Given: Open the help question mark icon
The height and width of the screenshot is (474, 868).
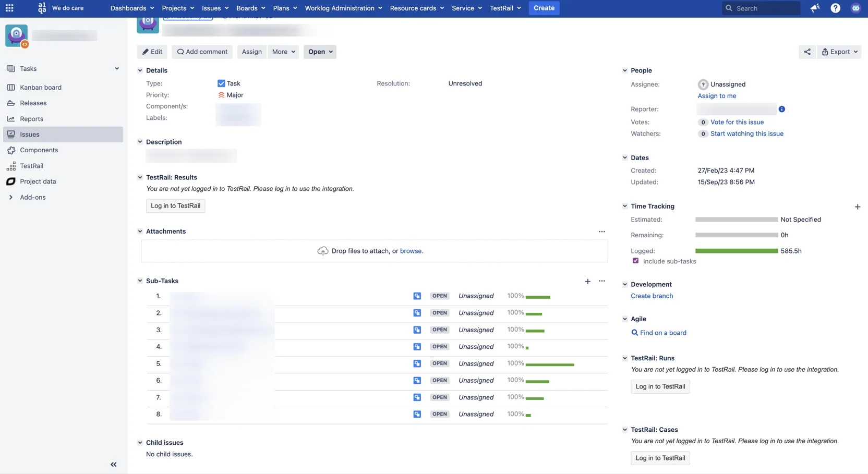Looking at the screenshot, I should point(835,8).
